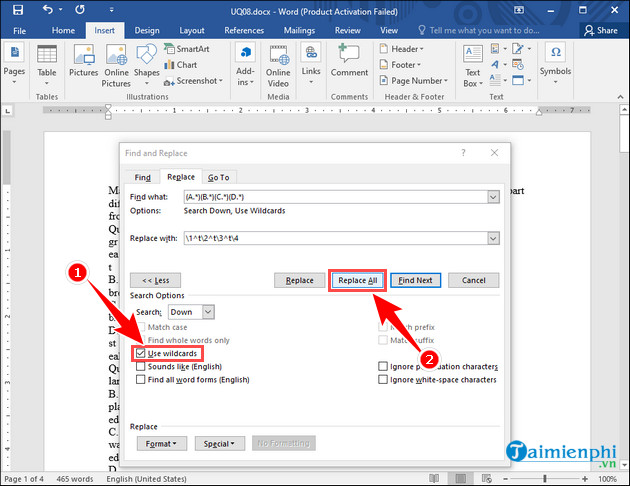Click the Ribbon Display Options icon
Viewport: 630px width, 486px height.
tap(519, 10)
